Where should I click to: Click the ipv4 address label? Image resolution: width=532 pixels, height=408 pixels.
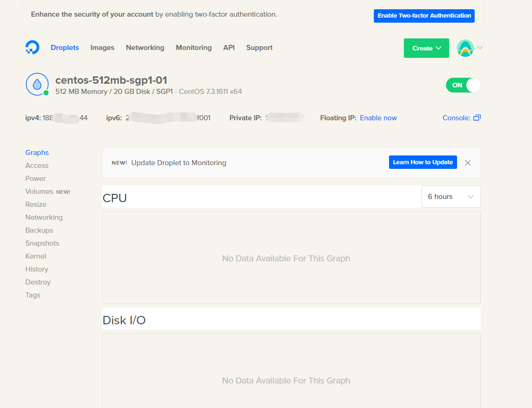33,118
